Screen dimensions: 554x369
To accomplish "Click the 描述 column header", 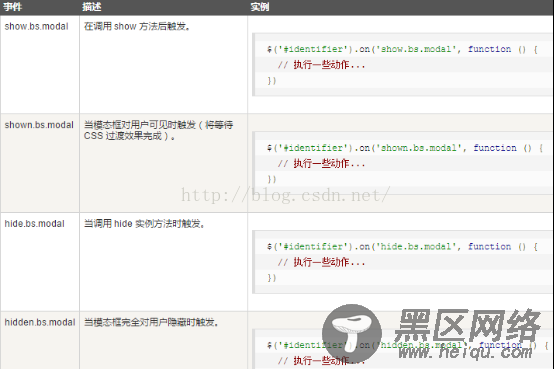I will 92,7.
